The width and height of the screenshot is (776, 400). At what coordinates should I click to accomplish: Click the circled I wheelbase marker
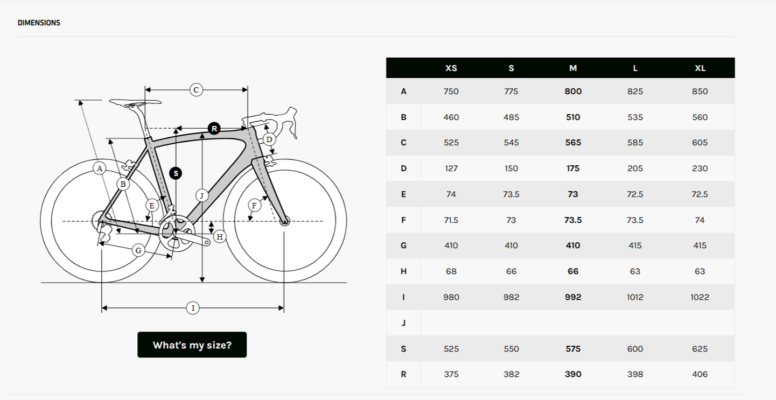pyautogui.click(x=193, y=308)
